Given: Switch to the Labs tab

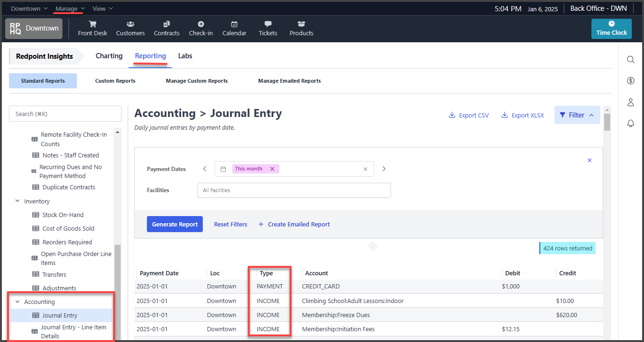Looking at the screenshot, I should click(x=185, y=56).
